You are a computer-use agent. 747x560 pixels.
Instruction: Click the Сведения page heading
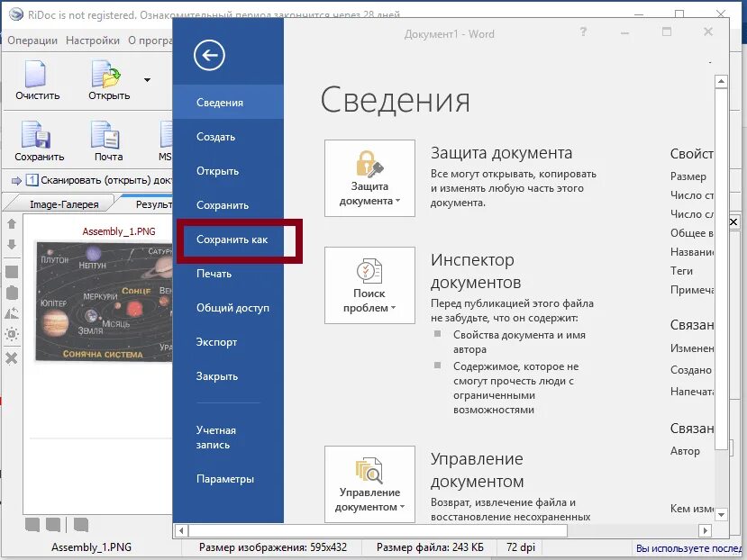pos(395,101)
